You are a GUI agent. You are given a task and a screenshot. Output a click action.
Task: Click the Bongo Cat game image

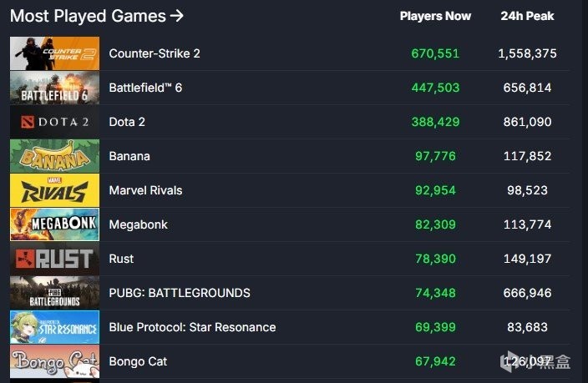tap(54, 361)
